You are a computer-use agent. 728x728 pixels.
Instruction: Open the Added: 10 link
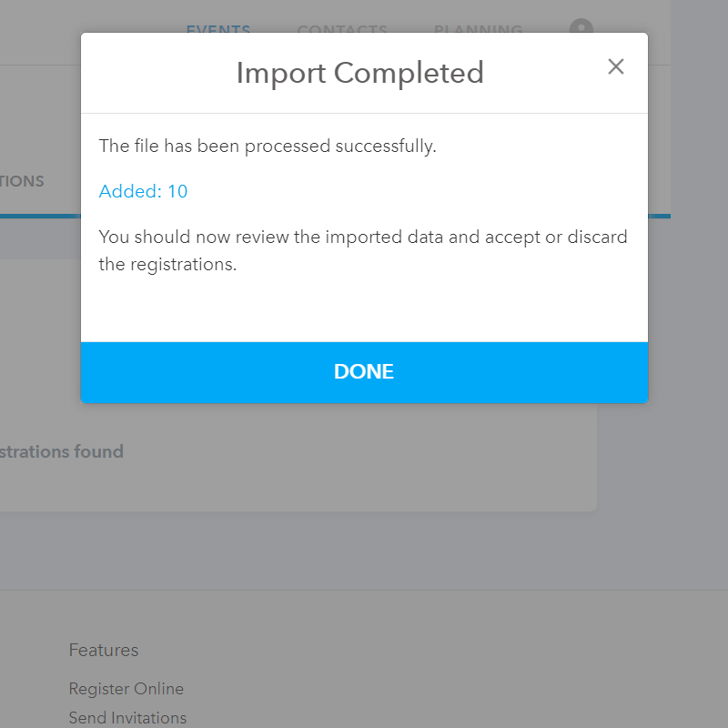click(143, 191)
